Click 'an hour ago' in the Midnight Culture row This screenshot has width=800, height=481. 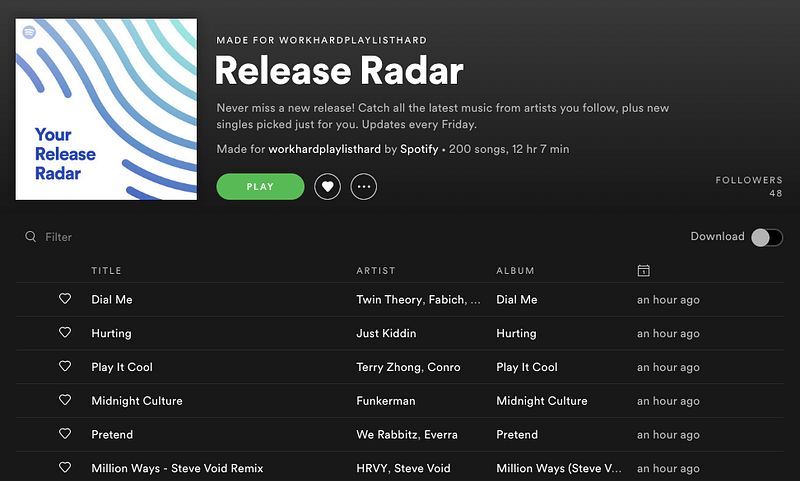(x=668, y=401)
